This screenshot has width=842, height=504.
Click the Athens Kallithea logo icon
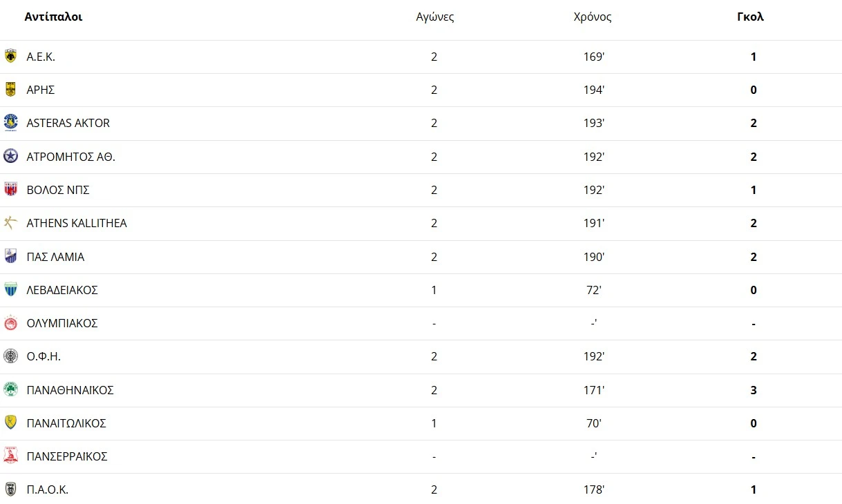(10, 223)
